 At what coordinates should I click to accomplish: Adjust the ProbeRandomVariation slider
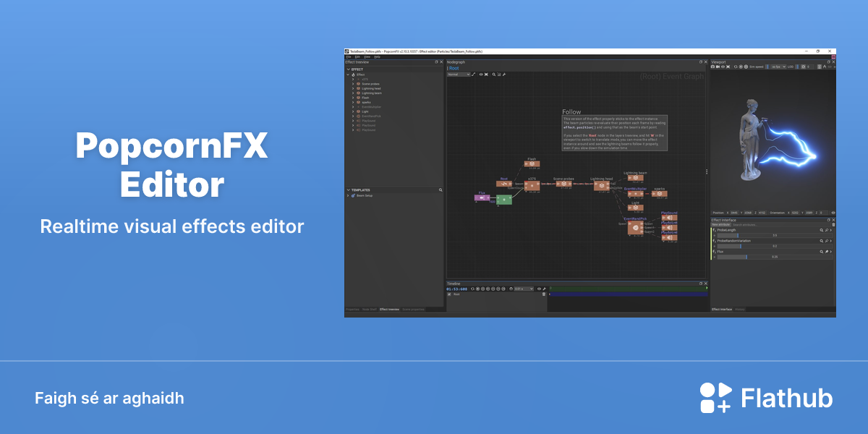pyautogui.click(x=775, y=246)
